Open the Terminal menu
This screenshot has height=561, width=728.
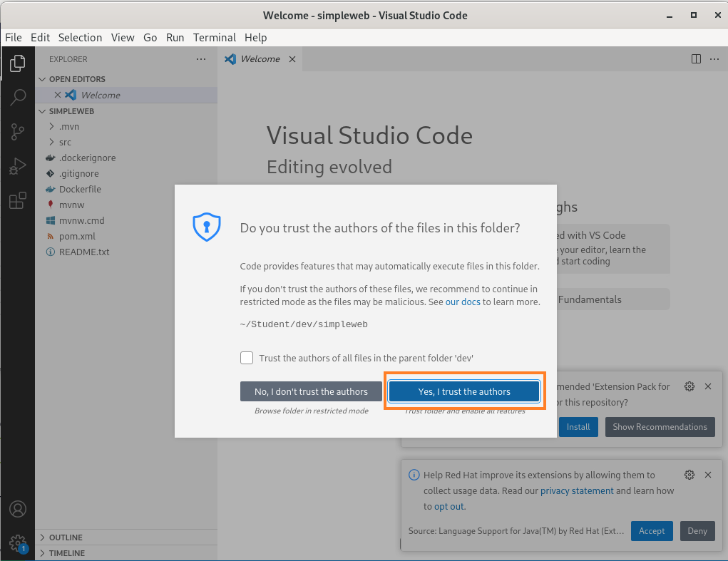214,37
